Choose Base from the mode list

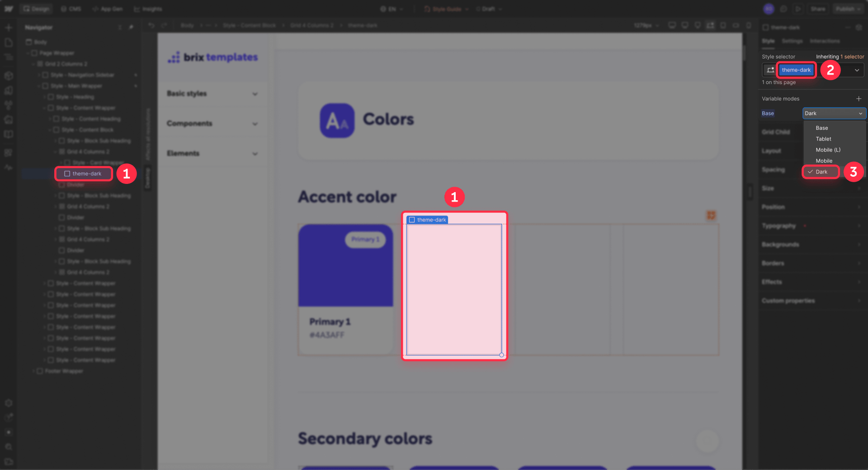[x=835, y=128]
